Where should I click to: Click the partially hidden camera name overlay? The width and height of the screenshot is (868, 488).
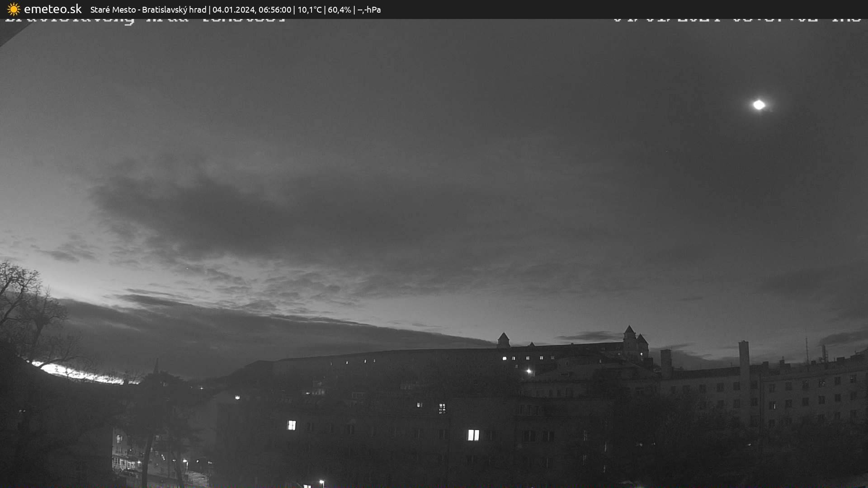[x=145, y=20]
